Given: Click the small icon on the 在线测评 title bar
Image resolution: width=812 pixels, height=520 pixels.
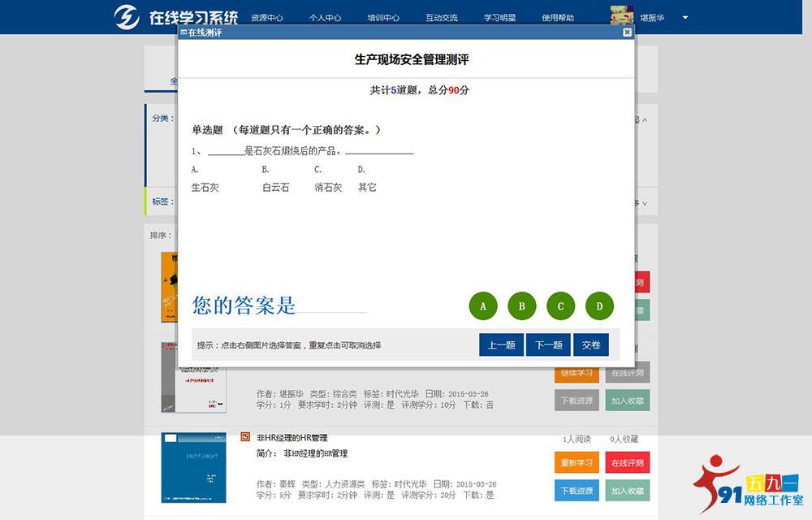Looking at the screenshot, I should [184, 32].
